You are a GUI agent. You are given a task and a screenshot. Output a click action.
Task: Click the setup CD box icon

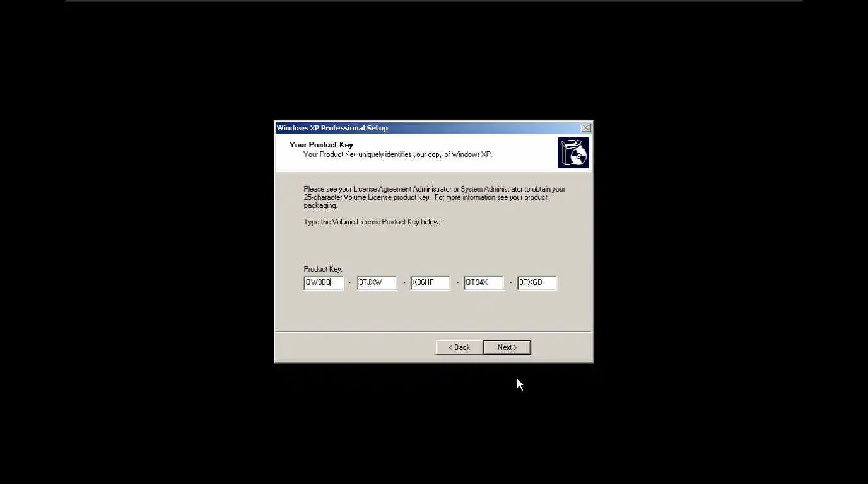coord(573,153)
